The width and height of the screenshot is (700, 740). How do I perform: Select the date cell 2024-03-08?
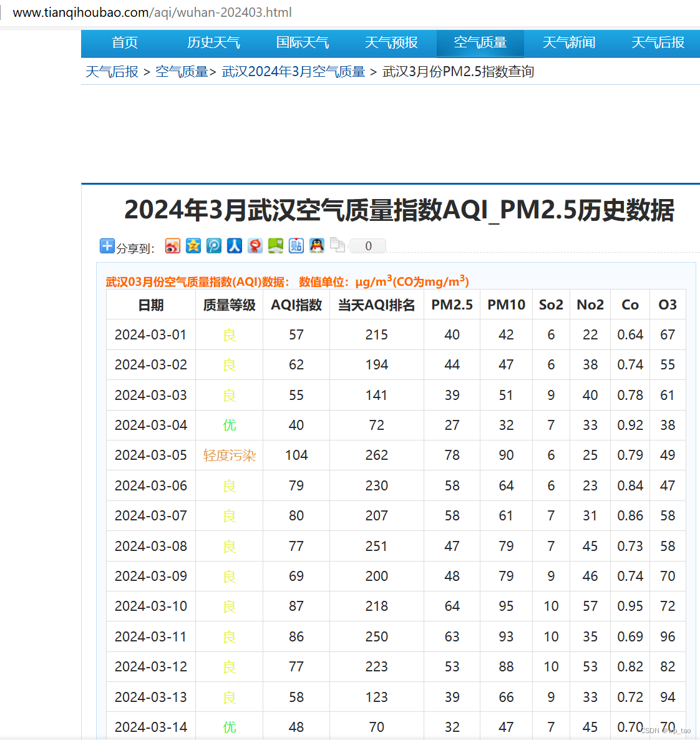click(x=150, y=546)
